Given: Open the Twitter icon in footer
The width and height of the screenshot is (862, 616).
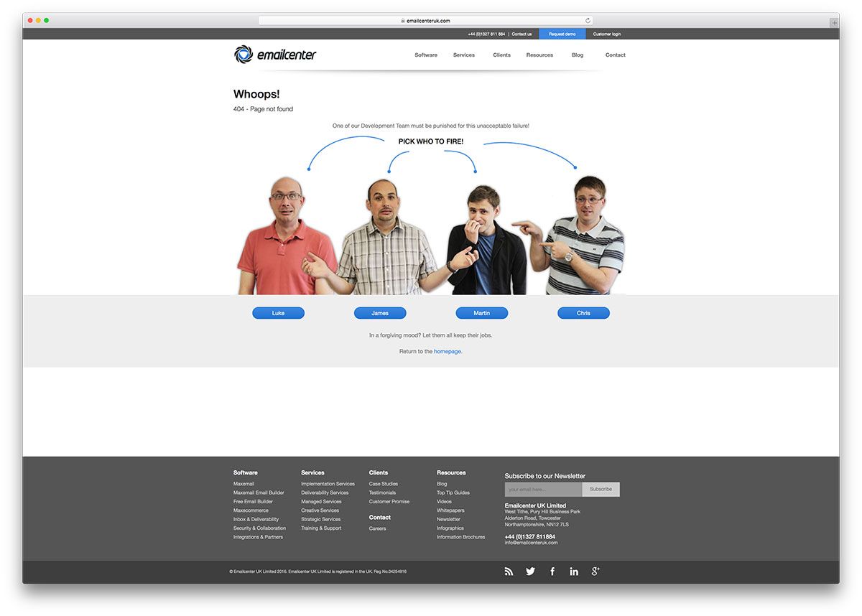Looking at the screenshot, I should pos(530,571).
